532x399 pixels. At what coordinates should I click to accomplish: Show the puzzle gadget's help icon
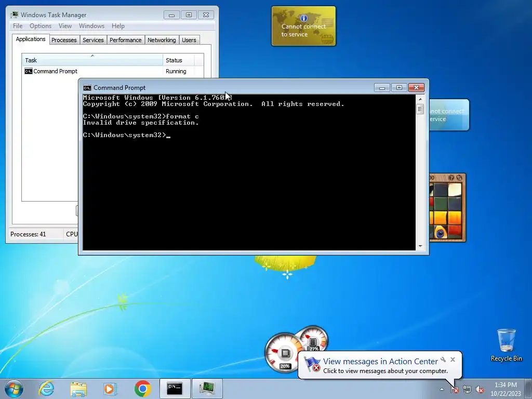pyautogui.click(x=451, y=178)
